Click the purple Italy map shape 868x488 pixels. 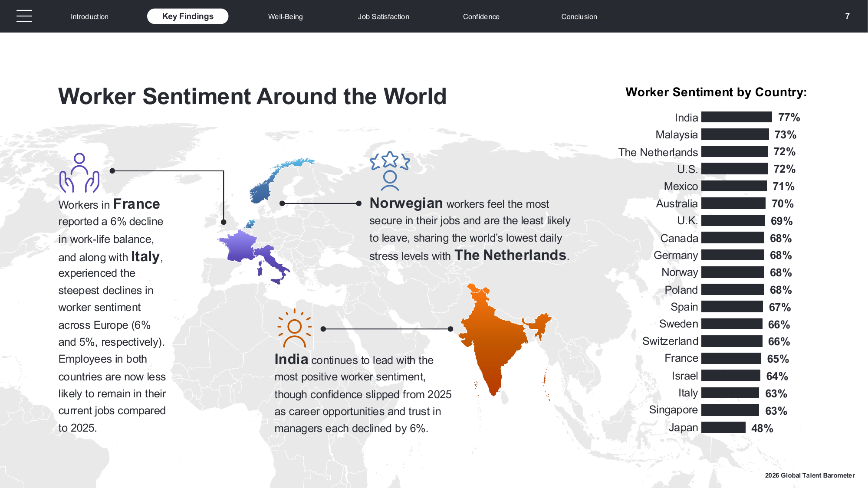click(x=272, y=264)
